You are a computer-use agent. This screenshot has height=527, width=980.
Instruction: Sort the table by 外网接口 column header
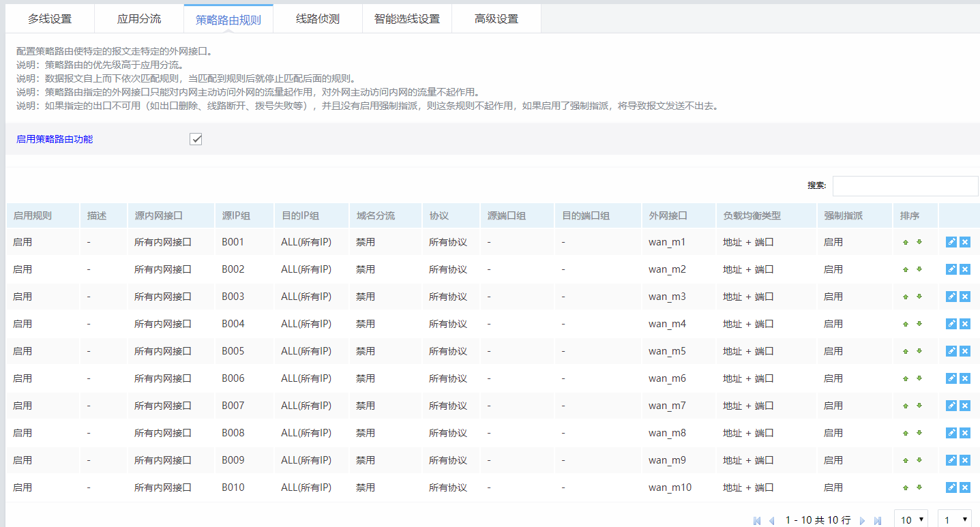tap(668, 215)
